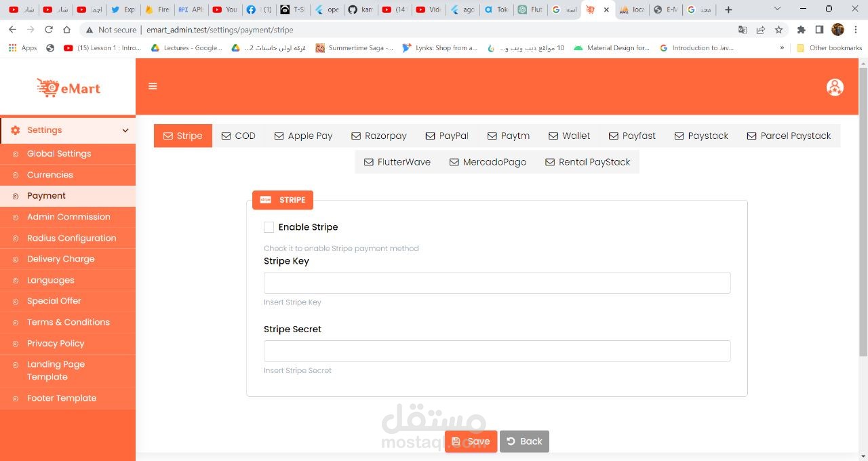Open the MercadoPago tab
The width and height of the screenshot is (868, 461).
pyautogui.click(x=488, y=162)
